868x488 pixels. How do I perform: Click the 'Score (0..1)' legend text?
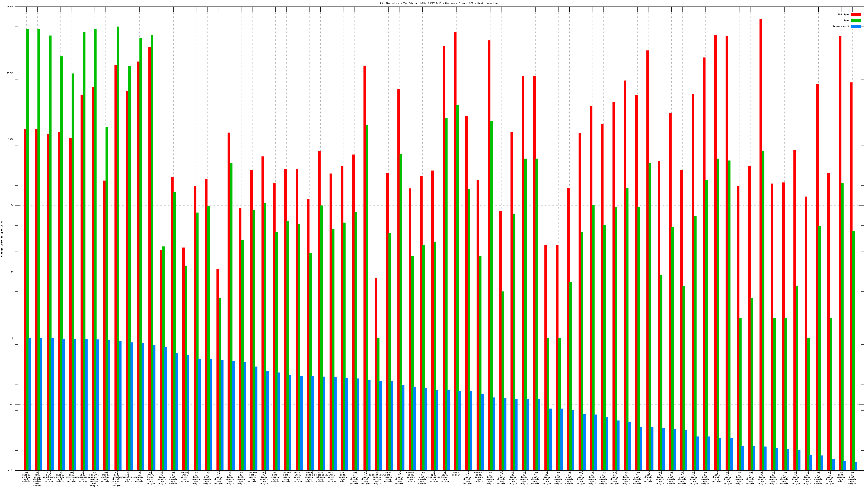point(841,26)
